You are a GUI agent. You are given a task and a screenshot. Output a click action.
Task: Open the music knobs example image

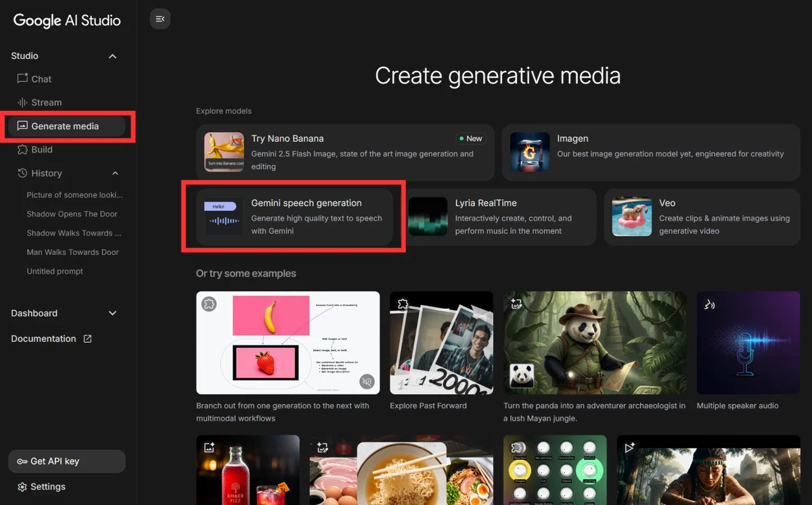(x=555, y=470)
